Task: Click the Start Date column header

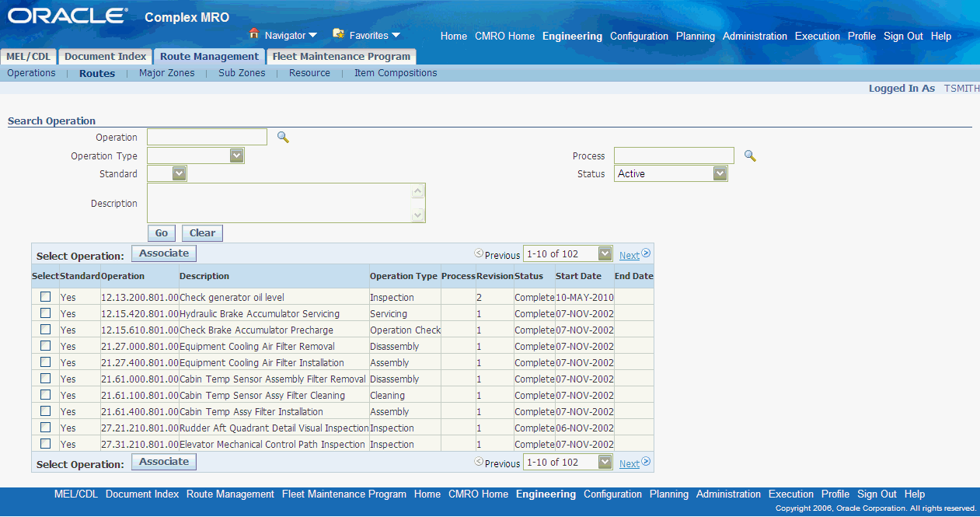Action: [578, 276]
